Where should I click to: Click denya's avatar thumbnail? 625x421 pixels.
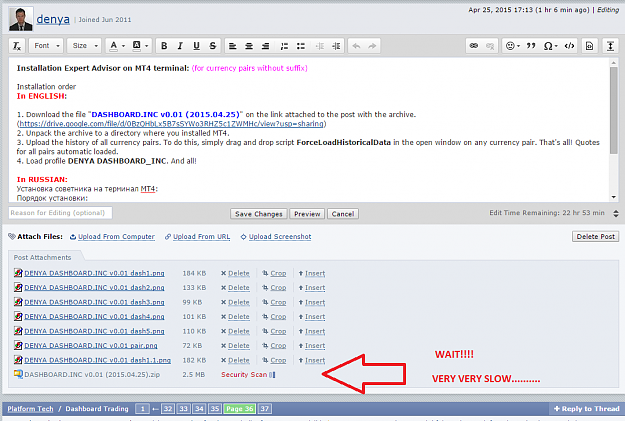pyautogui.click(x=21, y=19)
